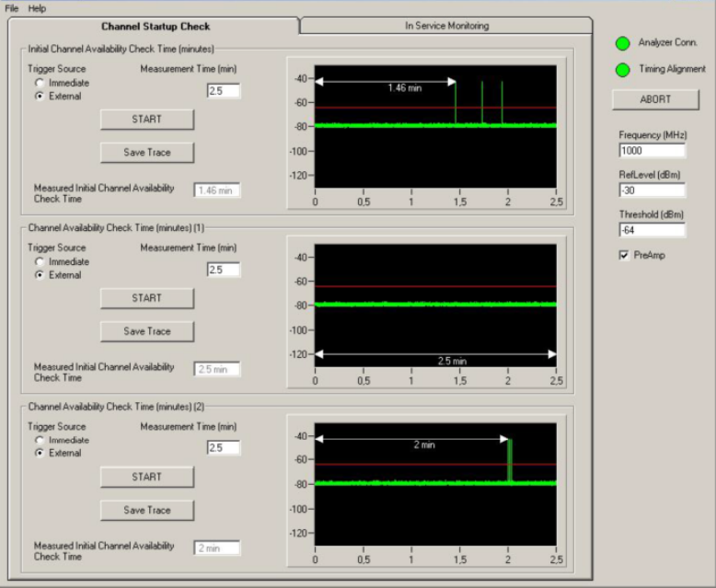
Task: Click the RefLevel (dBm) label
Action: coord(650,175)
